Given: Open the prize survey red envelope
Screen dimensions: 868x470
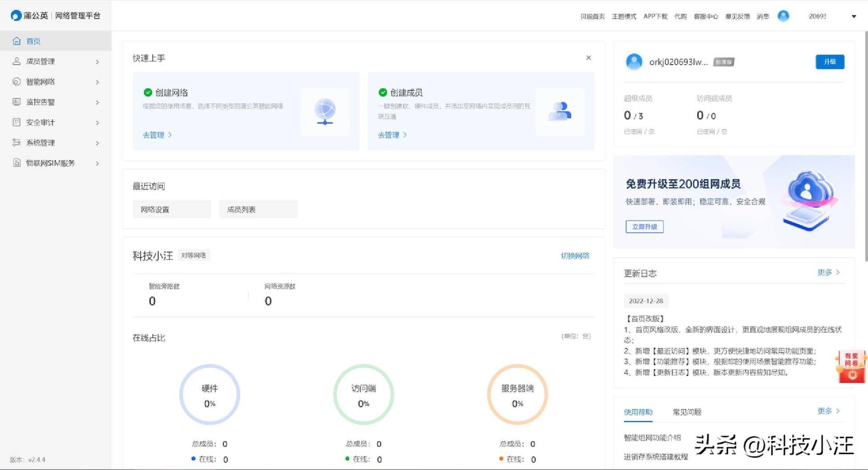Looking at the screenshot, I should pyautogui.click(x=851, y=367).
